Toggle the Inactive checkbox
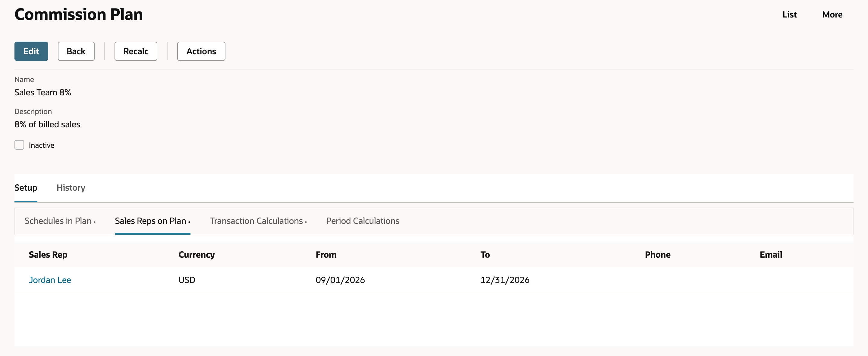Screen dimensions: 868x356 tap(19, 145)
